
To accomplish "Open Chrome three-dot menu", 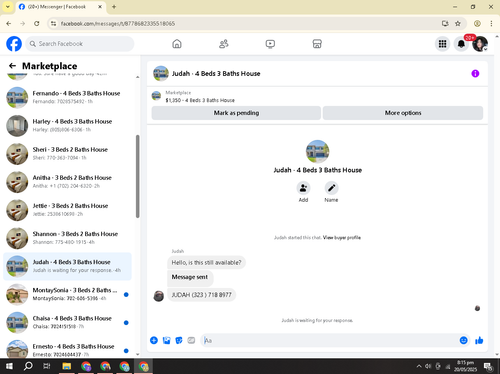I will [491, 23].
